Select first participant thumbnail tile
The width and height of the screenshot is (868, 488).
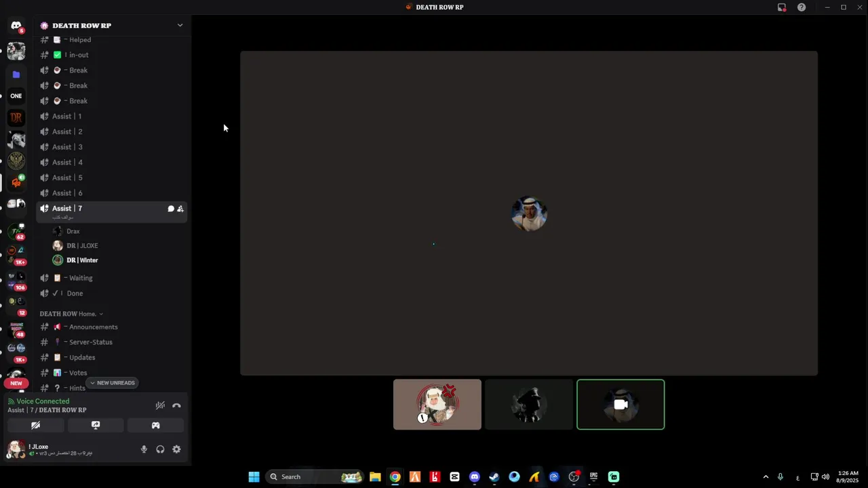tap(437, 405)
